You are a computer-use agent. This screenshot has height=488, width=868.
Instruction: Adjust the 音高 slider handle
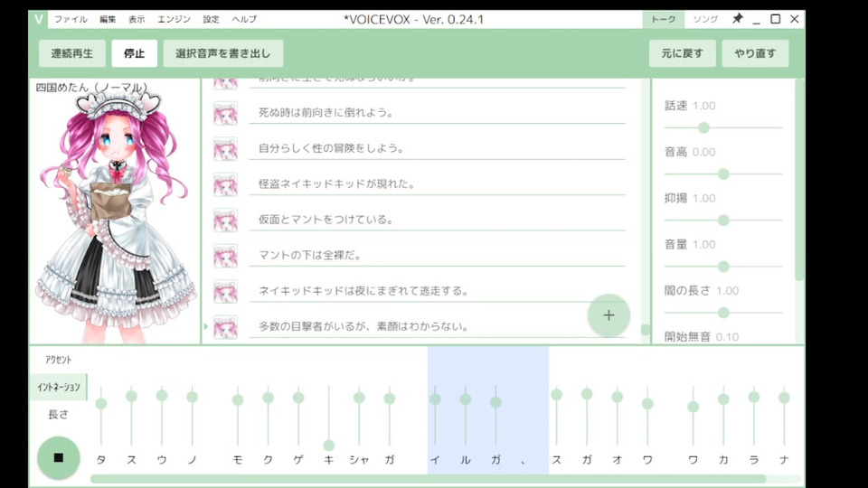[723, 174]
